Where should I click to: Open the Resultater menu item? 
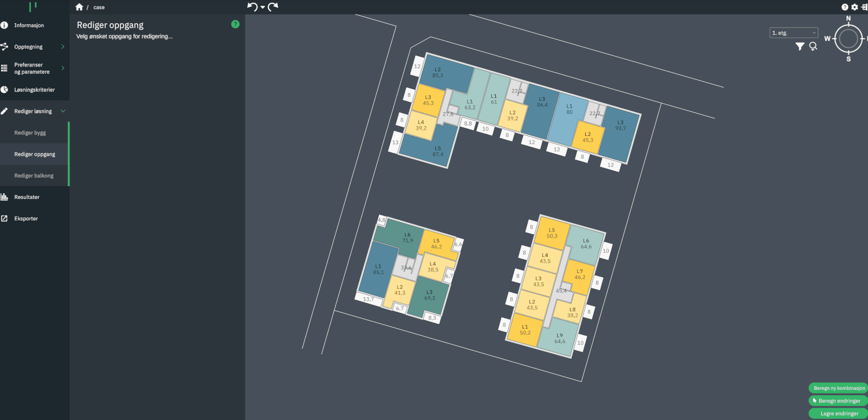coord(27,197)
